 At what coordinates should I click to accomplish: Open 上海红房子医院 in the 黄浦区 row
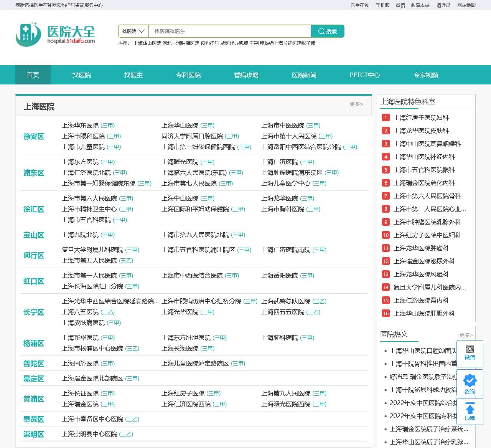click(x=183, y=393)
